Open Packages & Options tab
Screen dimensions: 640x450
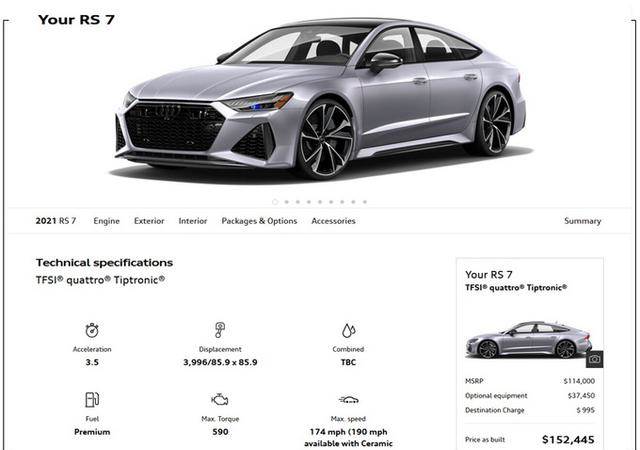click(259, 221)
